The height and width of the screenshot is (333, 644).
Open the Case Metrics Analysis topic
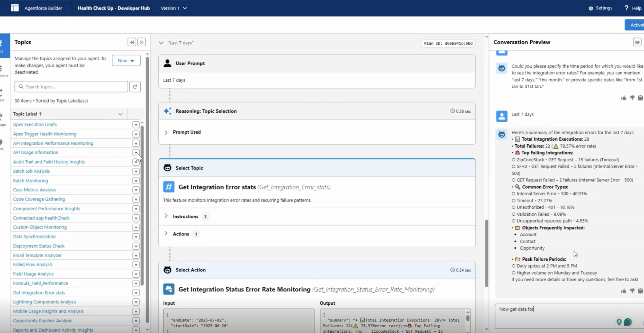click(35, 190)
